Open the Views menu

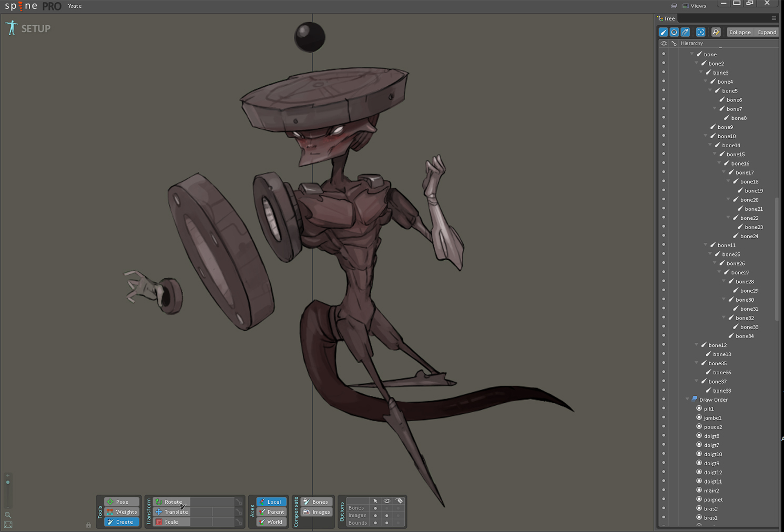pyautogui.click(x=694, y=6)
